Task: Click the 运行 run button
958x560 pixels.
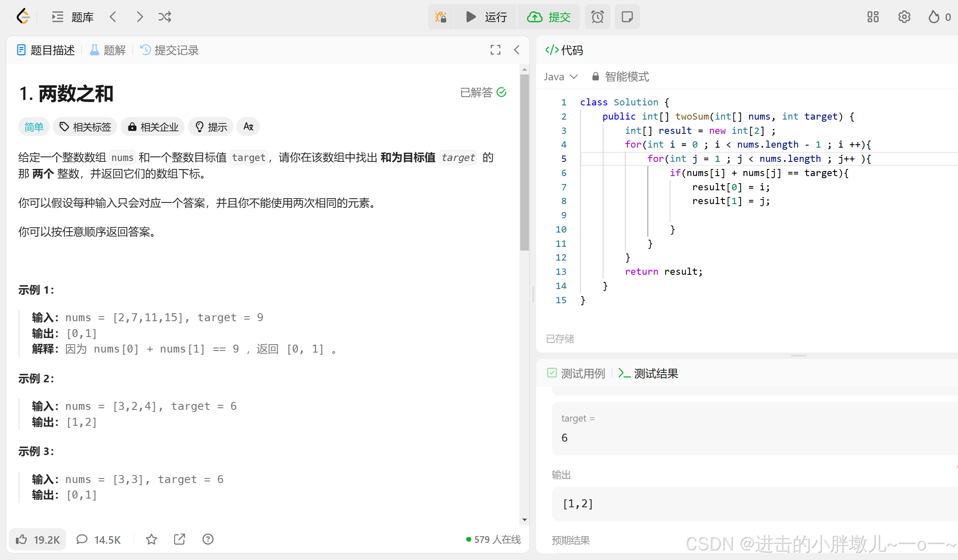Action: click(x=486, y=17)
